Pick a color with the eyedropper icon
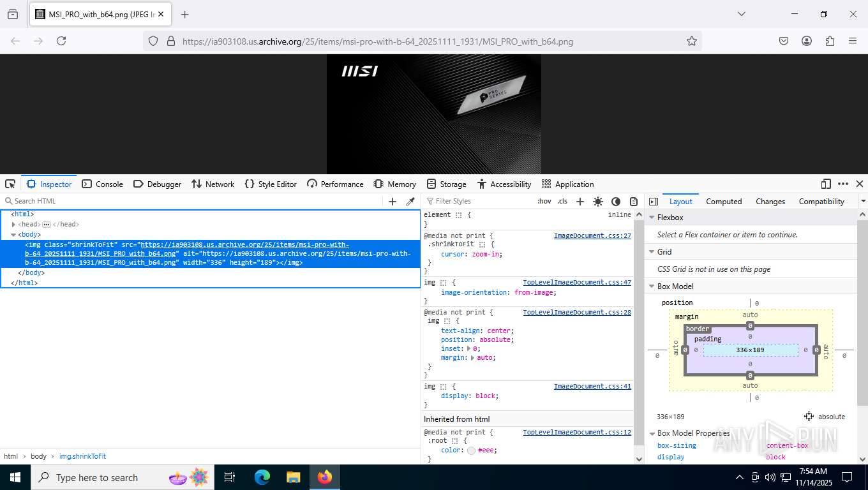The width and height of the screenshot is (868, 490). [410, 201]
